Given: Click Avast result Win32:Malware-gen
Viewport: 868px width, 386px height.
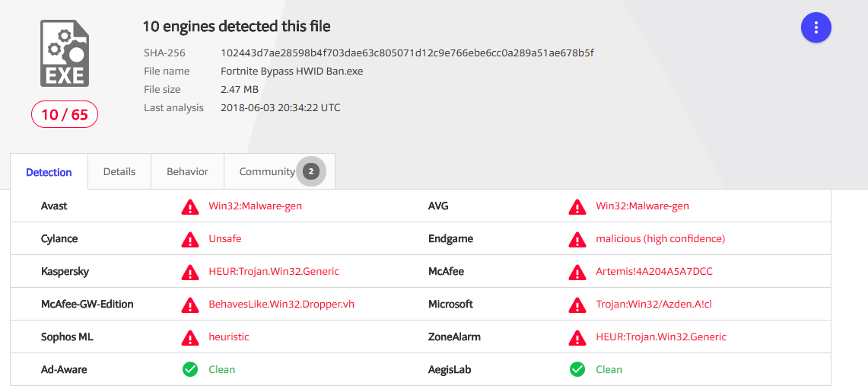Looking at the screenshot, I should pos(255,206).
